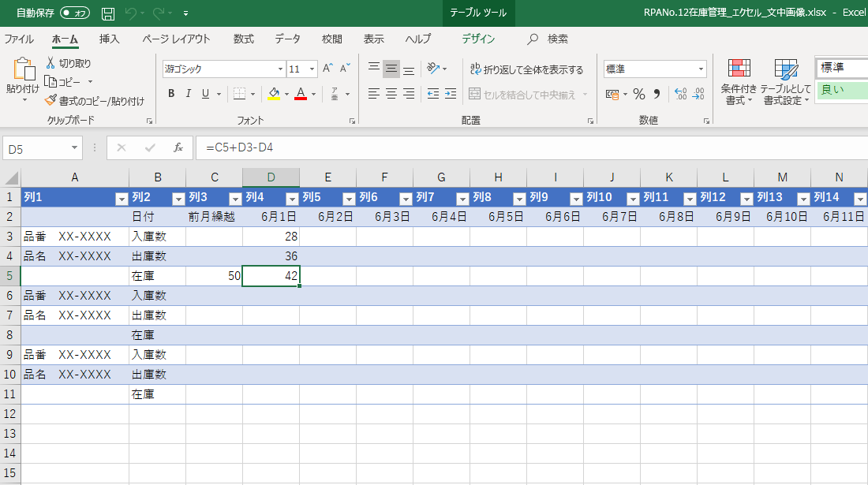Click the Cut scissors icon
The height and width of the screenshot is (485, 868).
[51, 63]
